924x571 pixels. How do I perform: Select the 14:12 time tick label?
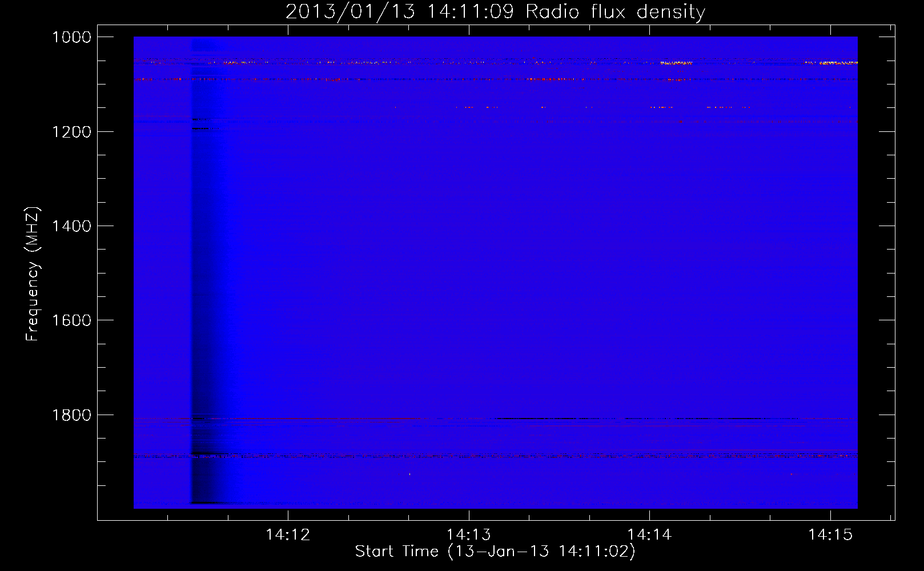(288, 534)
